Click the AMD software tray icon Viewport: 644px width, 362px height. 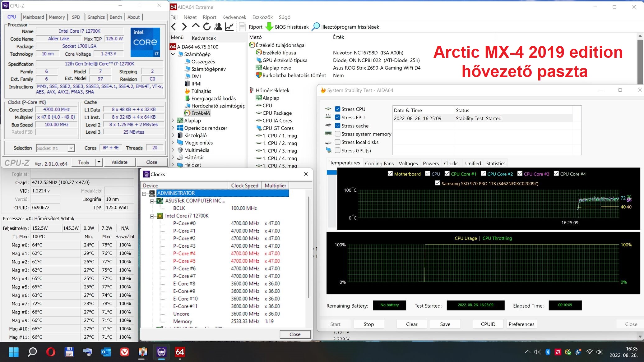click(x=558, y=352)
